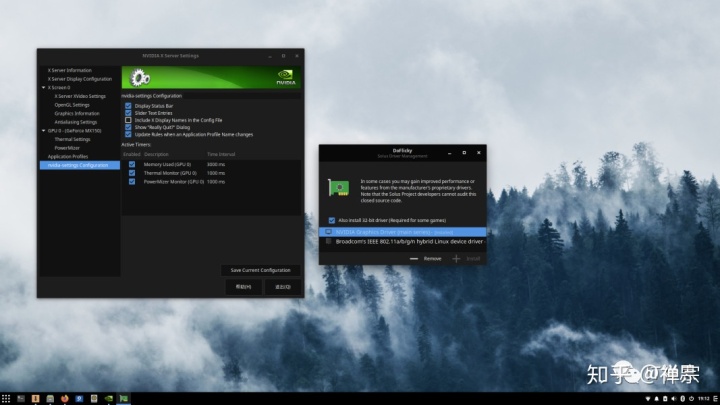Open Application Profiles in sidebar

point(68,157)
